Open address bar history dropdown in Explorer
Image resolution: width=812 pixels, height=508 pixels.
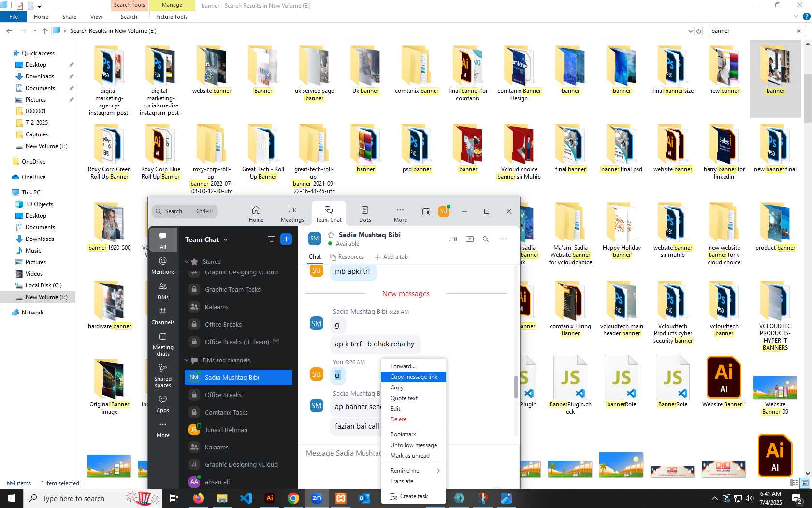(690, 31)
